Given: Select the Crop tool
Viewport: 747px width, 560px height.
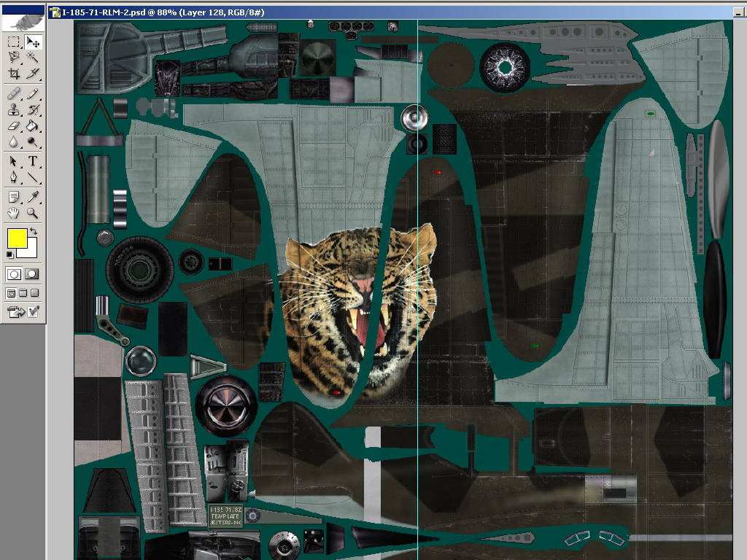Looking at the screenshot, I should coord(14,74).
